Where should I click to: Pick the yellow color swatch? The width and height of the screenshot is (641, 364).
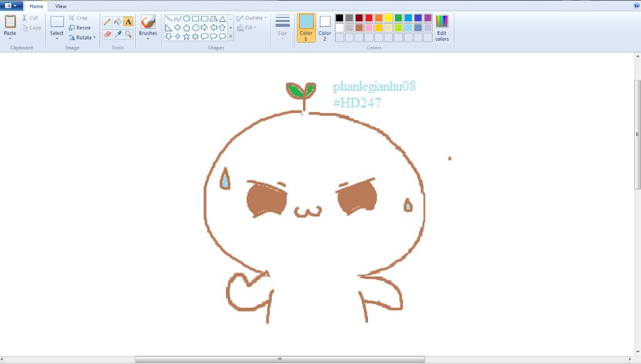click(x=388, y=18)
